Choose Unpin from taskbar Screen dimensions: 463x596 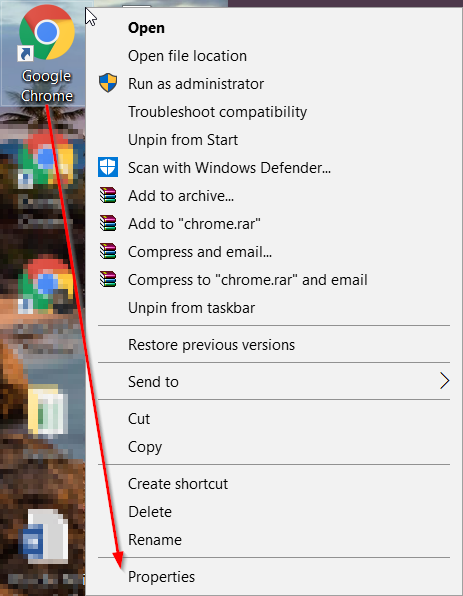pyautogui.click(x=192, y=308)
